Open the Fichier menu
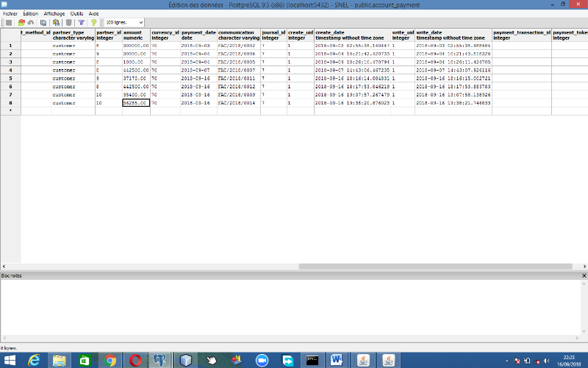Viewport: 588px width, 368px height. pyautogui.click(x=10, y=13)
